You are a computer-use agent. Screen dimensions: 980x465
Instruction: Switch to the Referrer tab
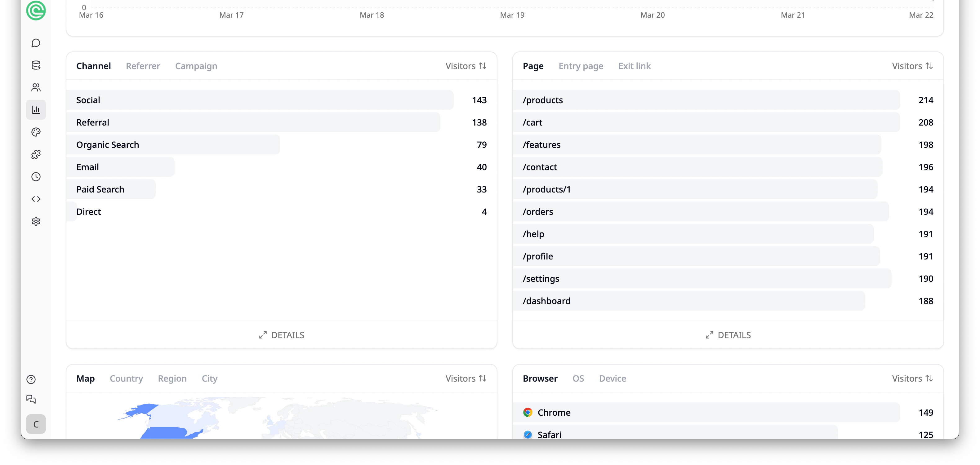(143, 66)
